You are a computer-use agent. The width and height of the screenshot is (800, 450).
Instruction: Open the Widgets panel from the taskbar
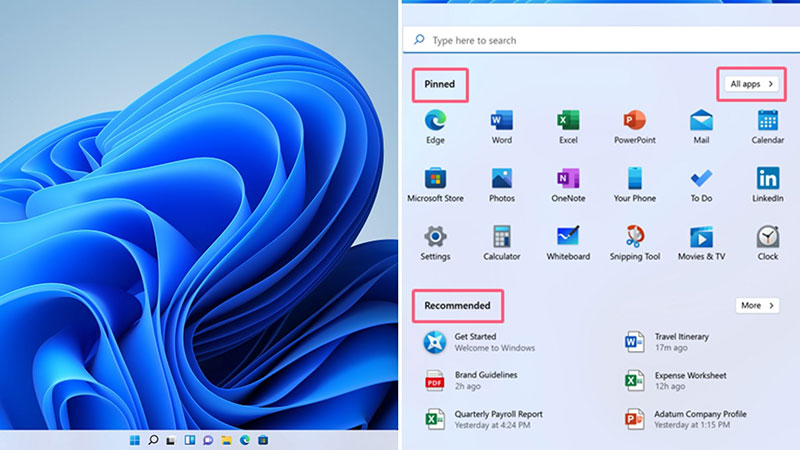[190, 440]
